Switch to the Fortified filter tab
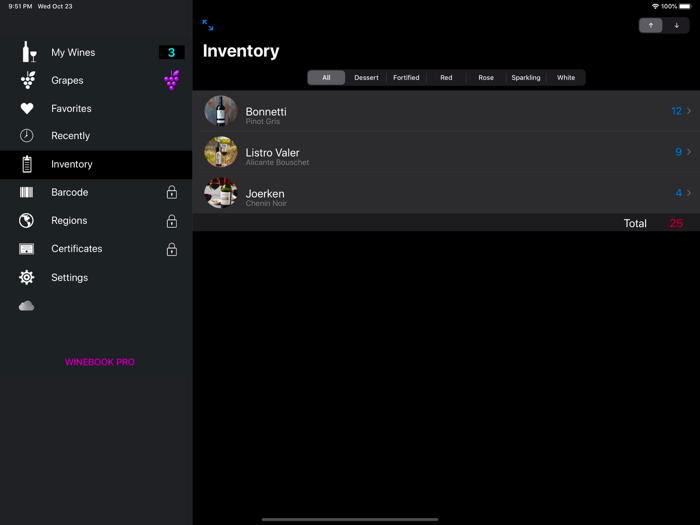Screen dimensions: 700x525 pyautogui.click(x=406, y=78)
